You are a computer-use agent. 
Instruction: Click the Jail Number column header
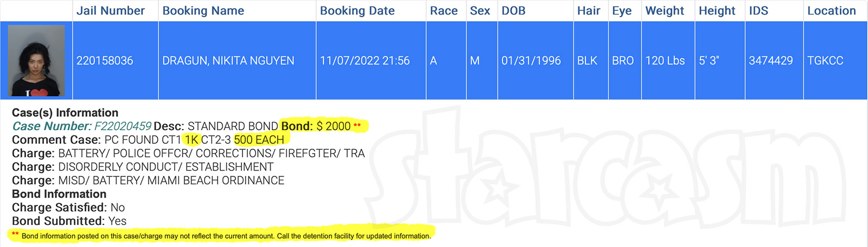(111, 11)
